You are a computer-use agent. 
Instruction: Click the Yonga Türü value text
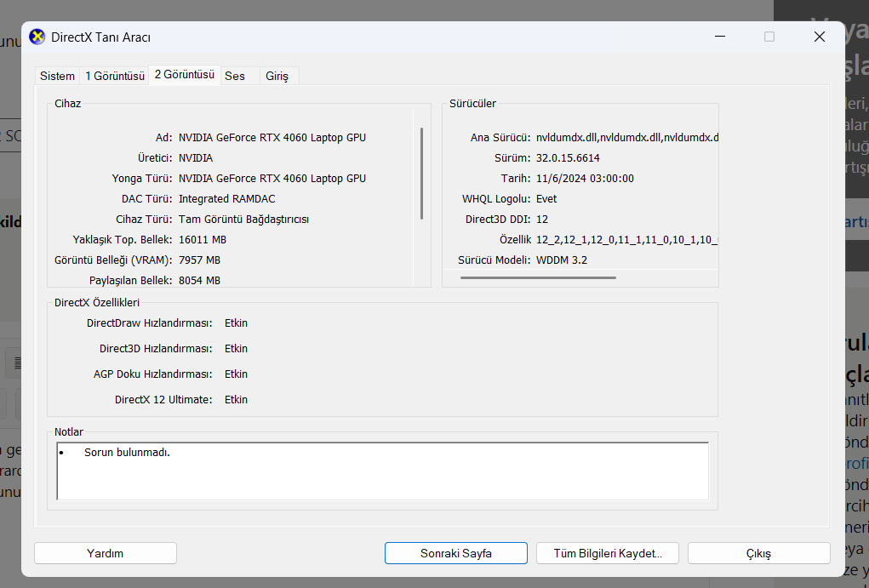tap(272, 179)
